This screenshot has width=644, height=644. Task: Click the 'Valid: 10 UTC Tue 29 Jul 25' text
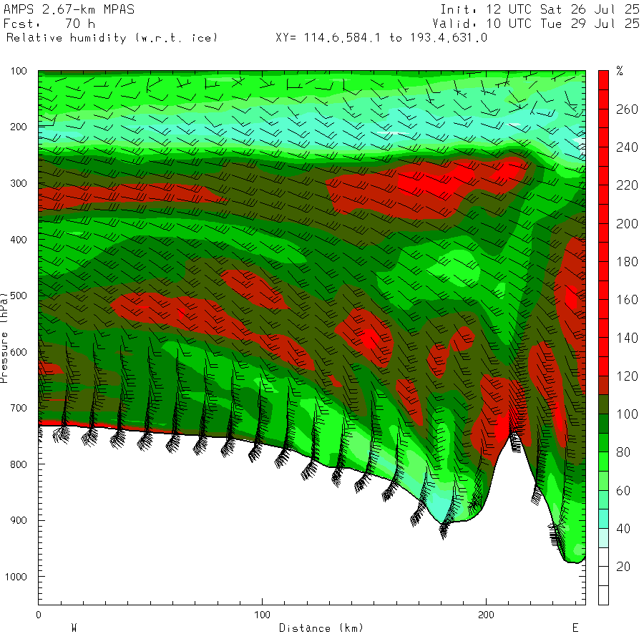point(536,24)
